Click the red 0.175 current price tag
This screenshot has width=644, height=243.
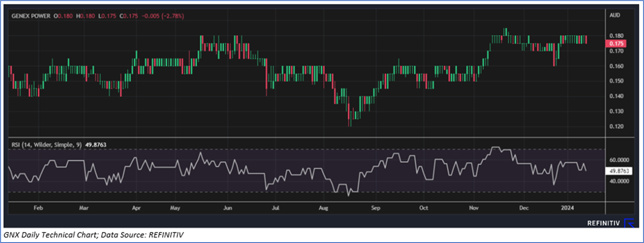[617, 43]
